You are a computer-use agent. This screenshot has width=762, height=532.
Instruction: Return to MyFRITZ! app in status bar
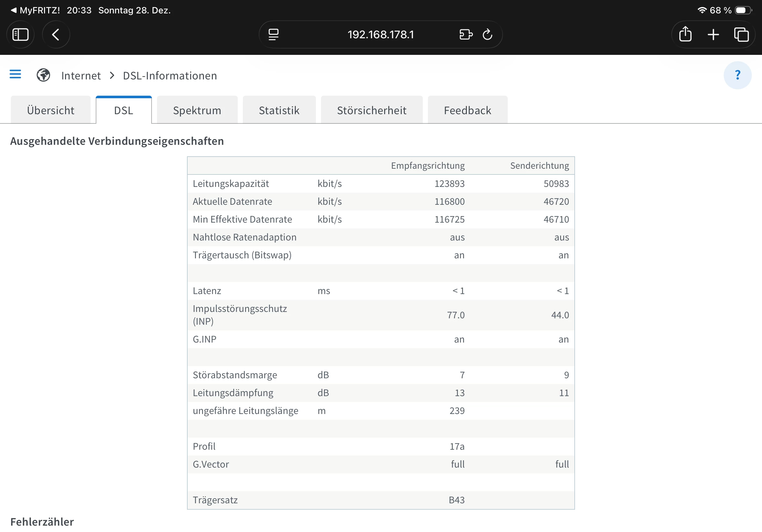[x=35, y=10]
